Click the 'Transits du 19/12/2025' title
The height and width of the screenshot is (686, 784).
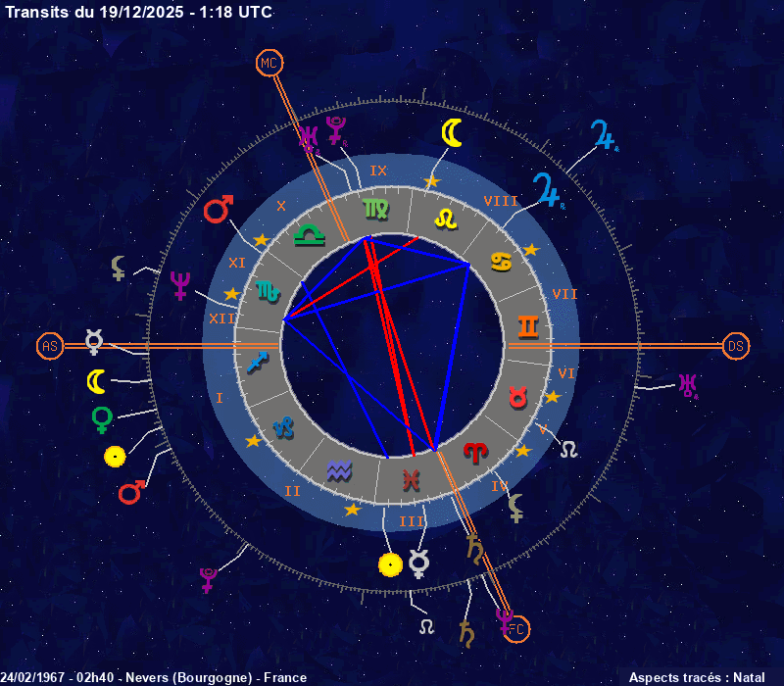pyautogui.click(x=139, y=12)
